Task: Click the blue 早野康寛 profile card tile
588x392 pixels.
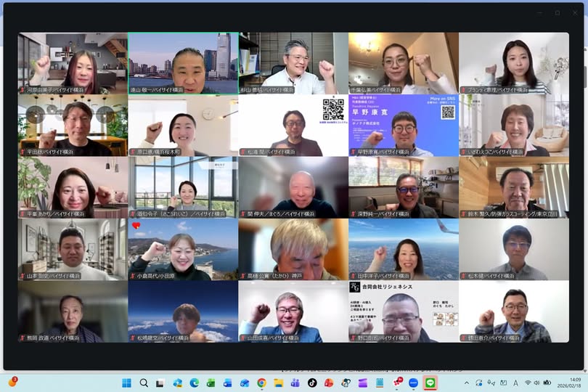Action: (404, 125)
